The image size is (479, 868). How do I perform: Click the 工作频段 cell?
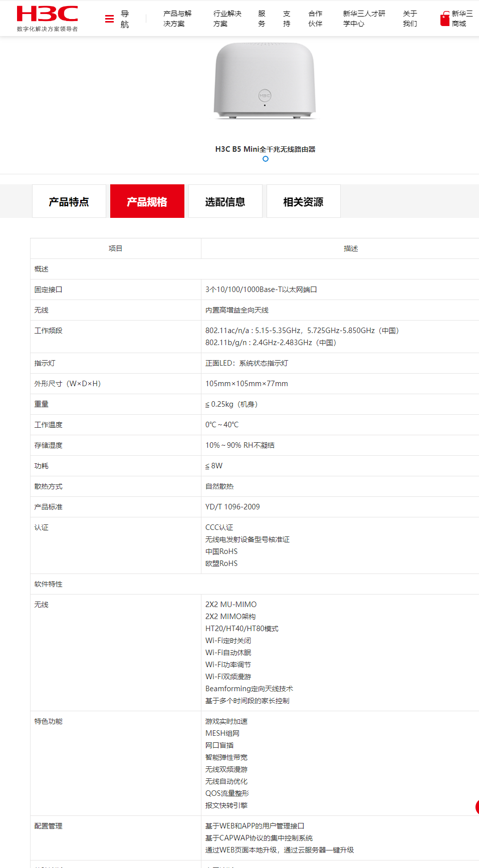(x=116, y=337)
